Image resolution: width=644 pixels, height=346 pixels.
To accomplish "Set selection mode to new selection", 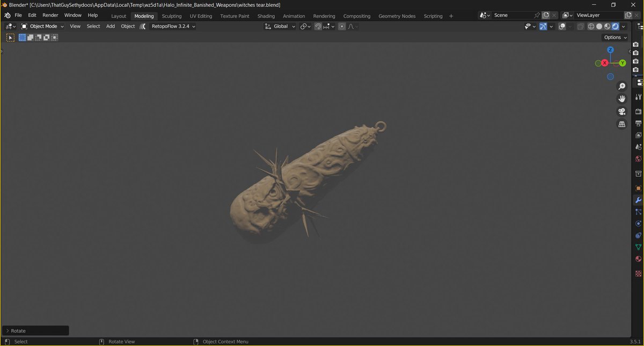I will pos(22,38).
